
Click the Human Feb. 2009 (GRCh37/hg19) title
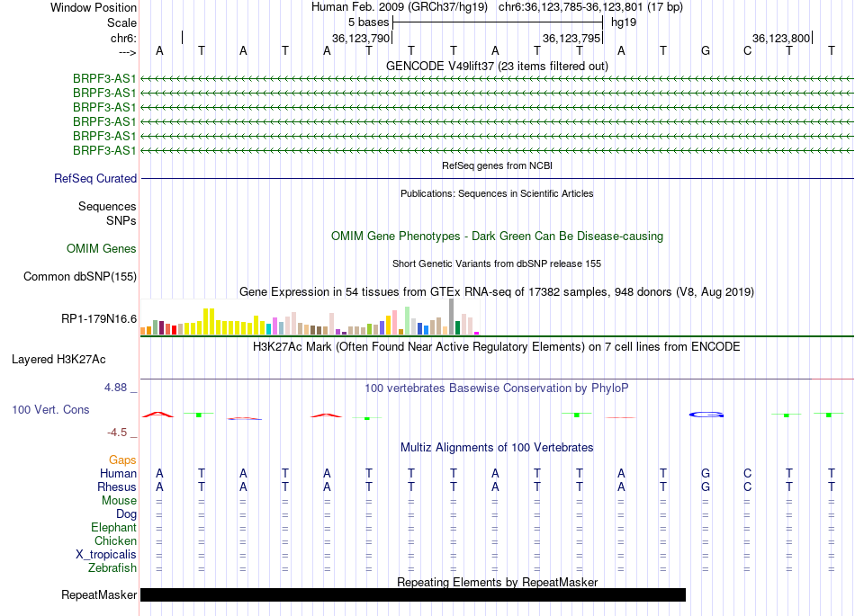400,7
